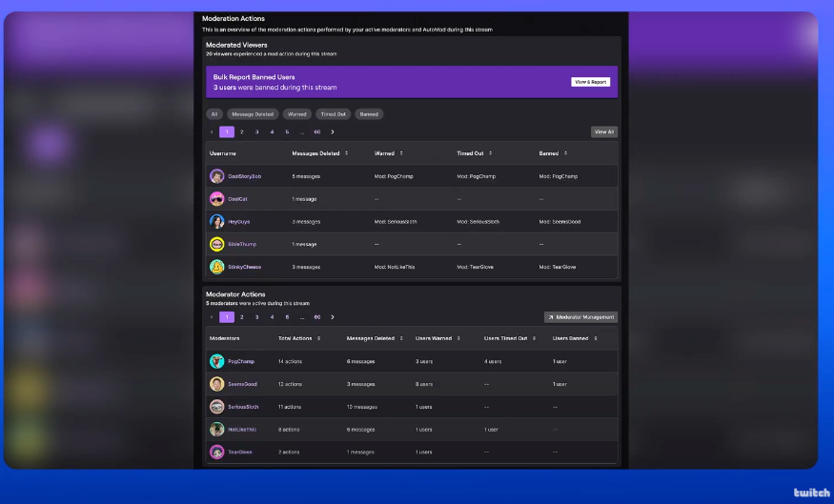Click NotLikeThis' avatar in the Moderators table

pos(216,429)
